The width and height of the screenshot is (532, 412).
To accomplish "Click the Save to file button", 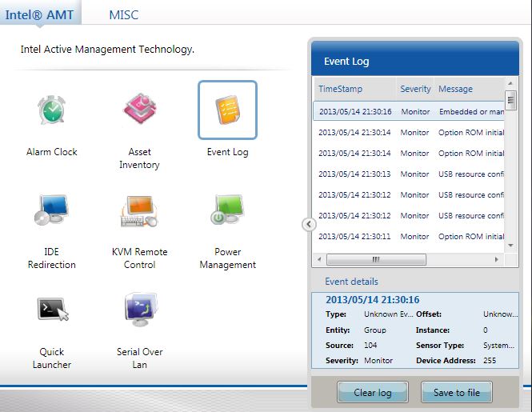I will click(457, 392).
